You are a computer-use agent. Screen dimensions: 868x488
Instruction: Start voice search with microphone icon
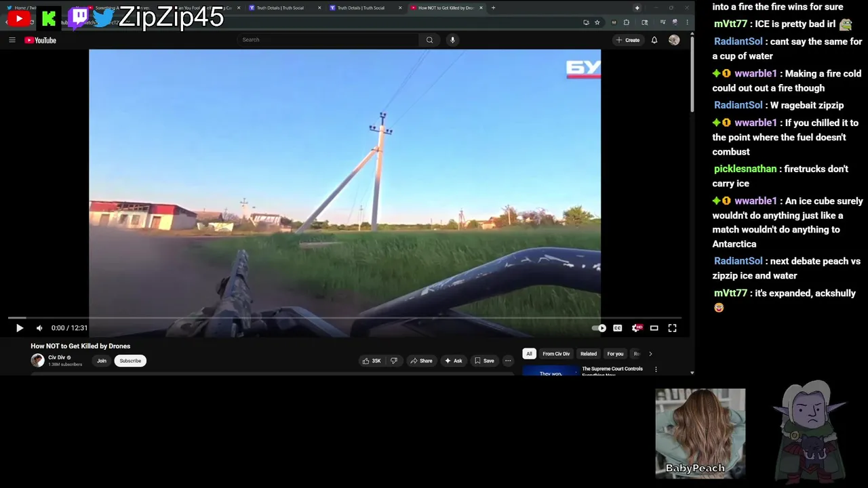pyautogui.click(x=452, y=40)
